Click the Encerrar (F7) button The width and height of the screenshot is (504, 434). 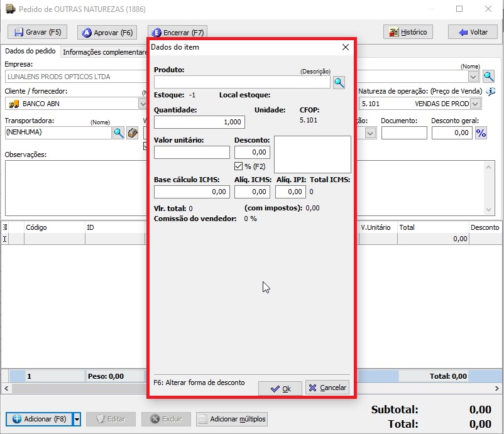[177, 33]
